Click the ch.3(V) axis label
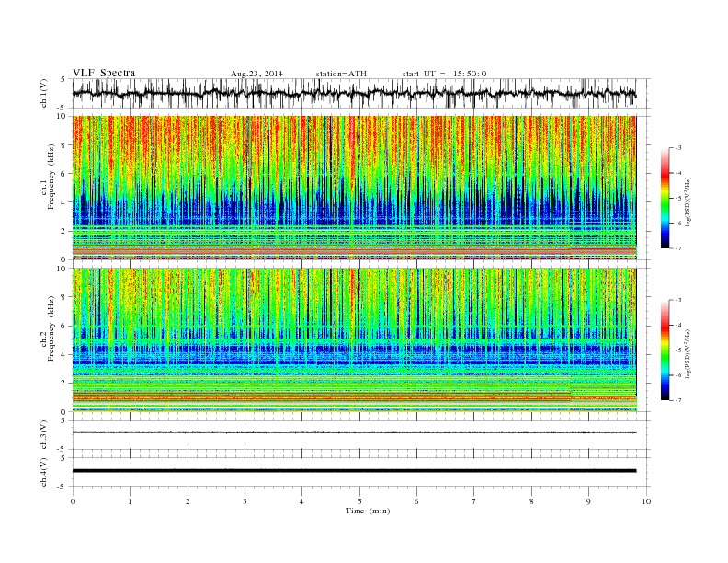 click(44, 435)
